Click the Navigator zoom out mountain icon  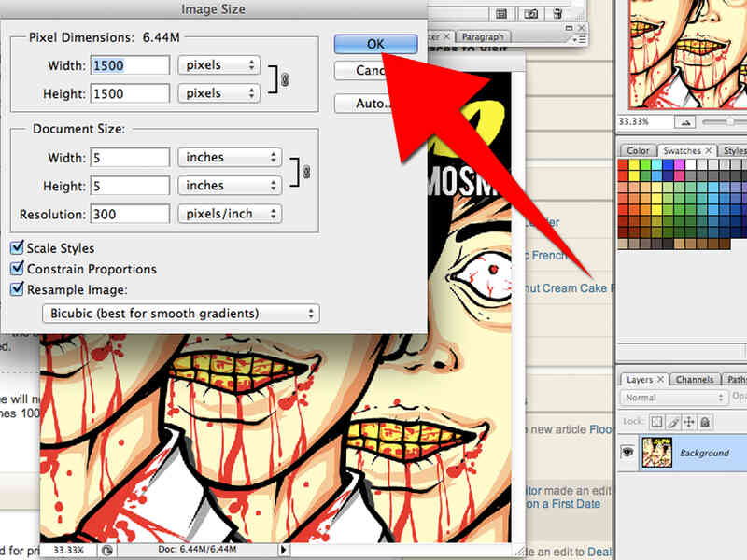tap(685, 122)
